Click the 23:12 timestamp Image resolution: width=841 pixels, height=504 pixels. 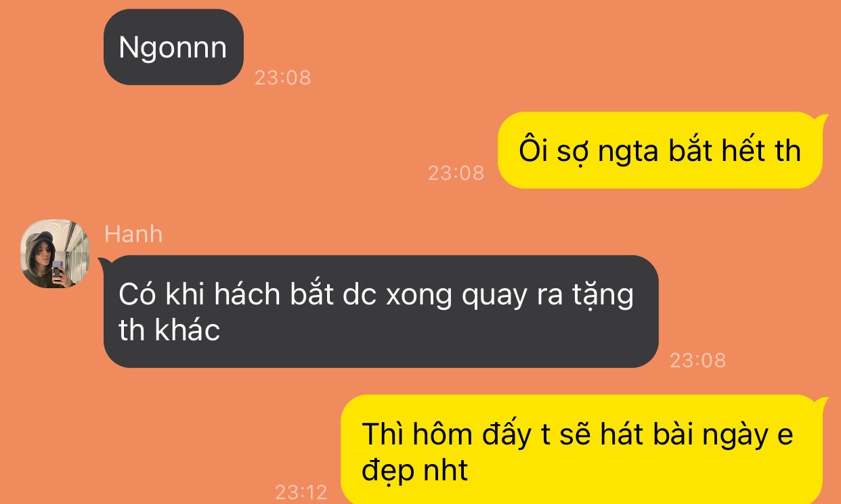pyautogui.click(x=301, y=492)
